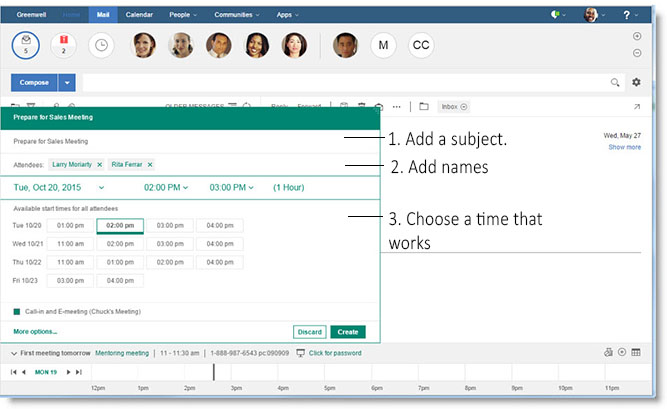Collapse the First meeting tomorrow bar
Image resolution: width=667 pixels, height=409 pixels.
point(14,353)
